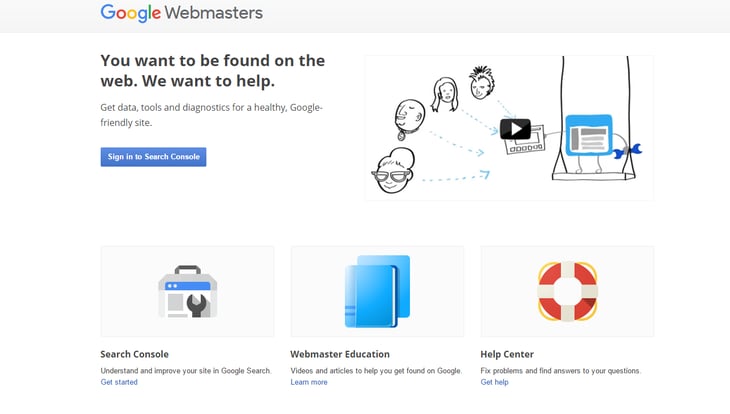The height and width of the screenshot is (414, 730).
Task: Click the Help Center lifebuoy icon
Action: 567,292
